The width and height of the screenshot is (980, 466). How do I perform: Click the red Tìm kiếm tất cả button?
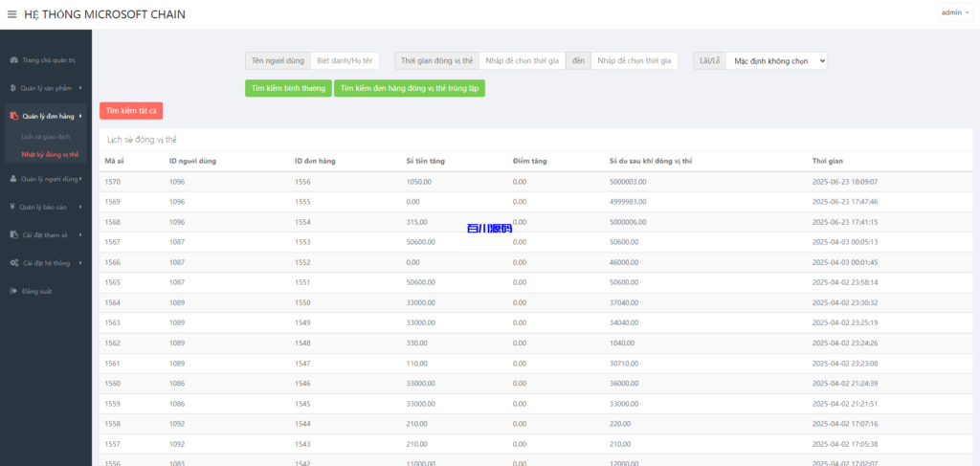(131, 111)
